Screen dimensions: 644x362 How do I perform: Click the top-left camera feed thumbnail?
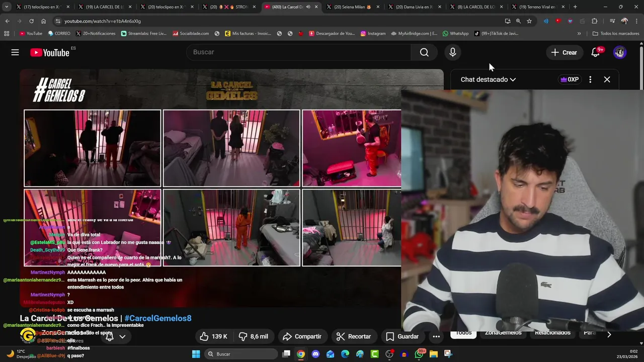(x=93, y=148)
